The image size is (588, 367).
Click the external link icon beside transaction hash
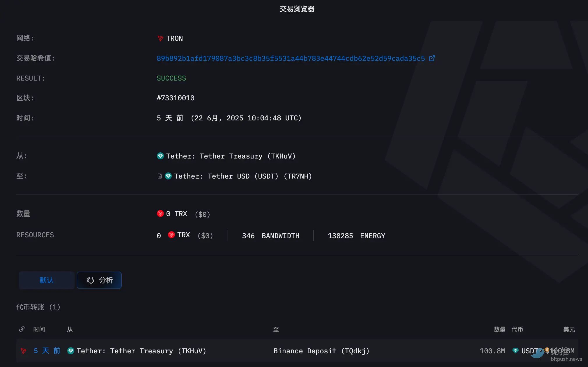point(432,58)
